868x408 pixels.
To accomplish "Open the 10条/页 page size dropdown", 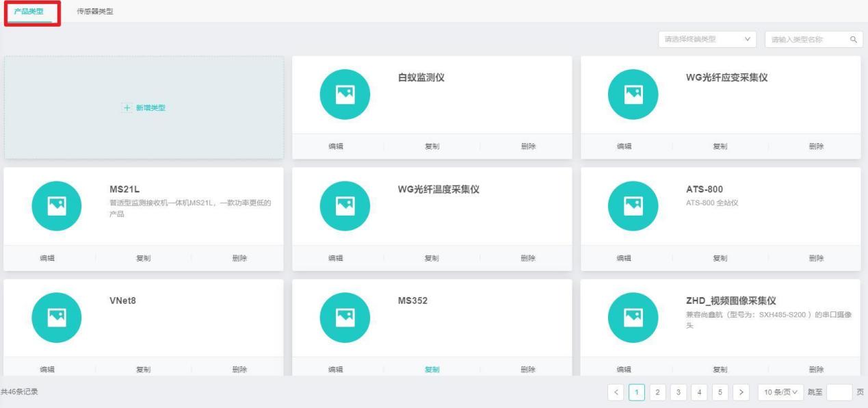I will 780,392.
